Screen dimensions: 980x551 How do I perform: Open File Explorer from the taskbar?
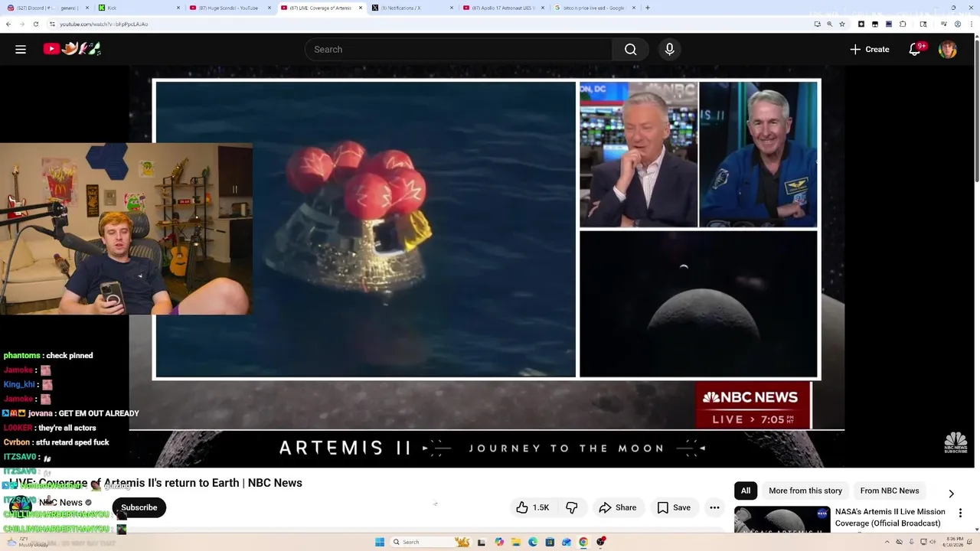pos(516,542)
